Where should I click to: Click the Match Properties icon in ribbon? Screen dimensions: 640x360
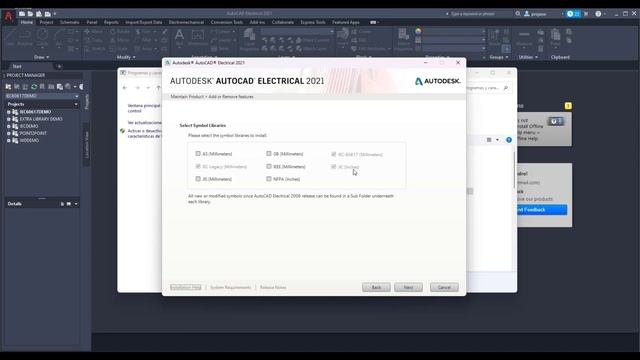[x=404, y=40]
